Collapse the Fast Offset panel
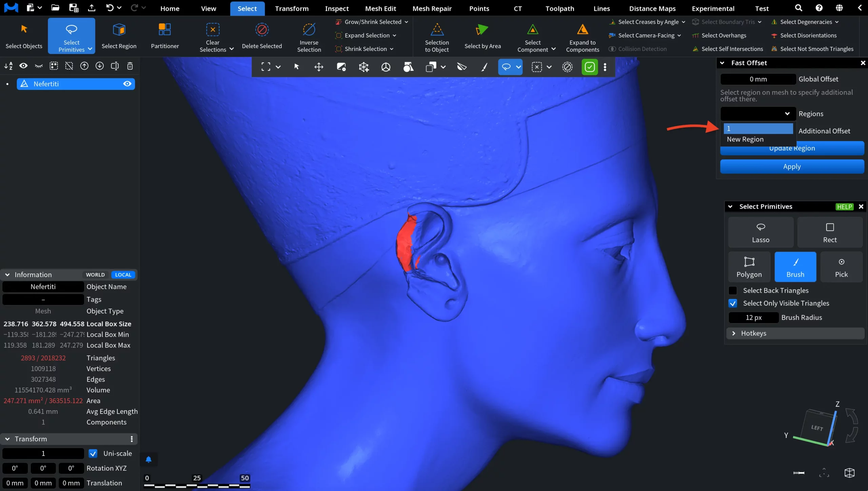The image size is (868, 491). [722, 63]
